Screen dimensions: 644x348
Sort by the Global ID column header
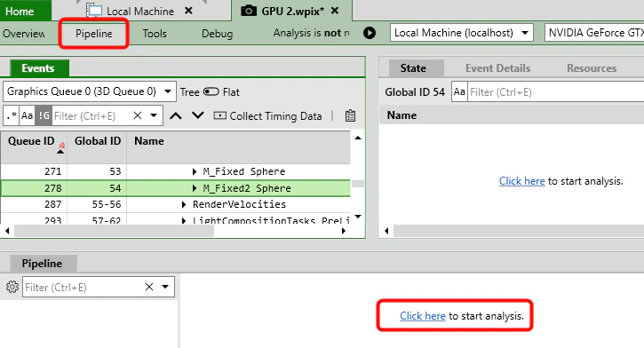[98, 141]
